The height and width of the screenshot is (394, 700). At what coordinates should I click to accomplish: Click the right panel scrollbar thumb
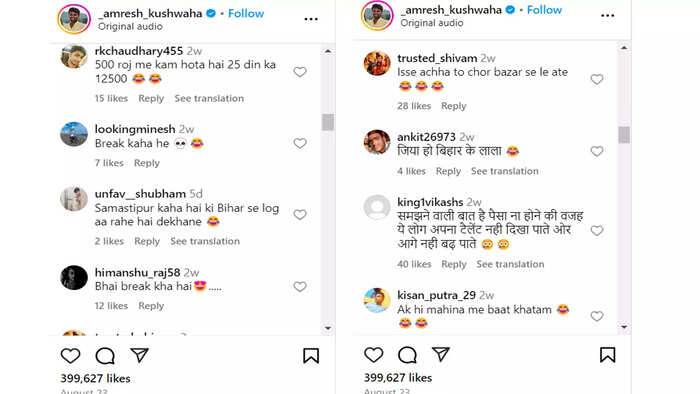pos(624,135)
